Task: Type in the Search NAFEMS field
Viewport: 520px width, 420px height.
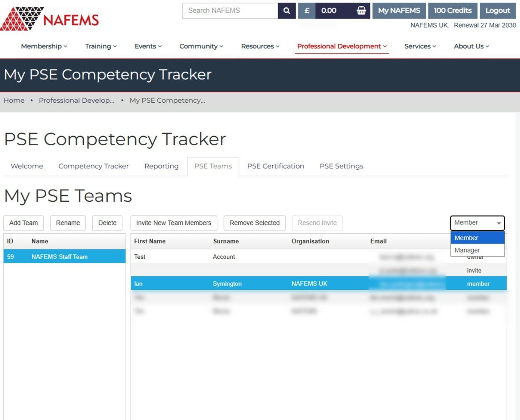Action: 230,11
